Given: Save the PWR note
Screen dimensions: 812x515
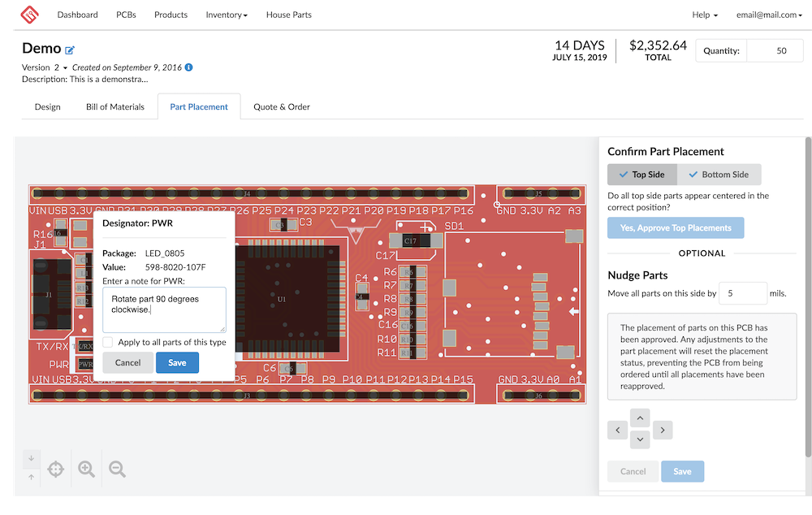Looking at the screenshot, I should coord(177,362).
